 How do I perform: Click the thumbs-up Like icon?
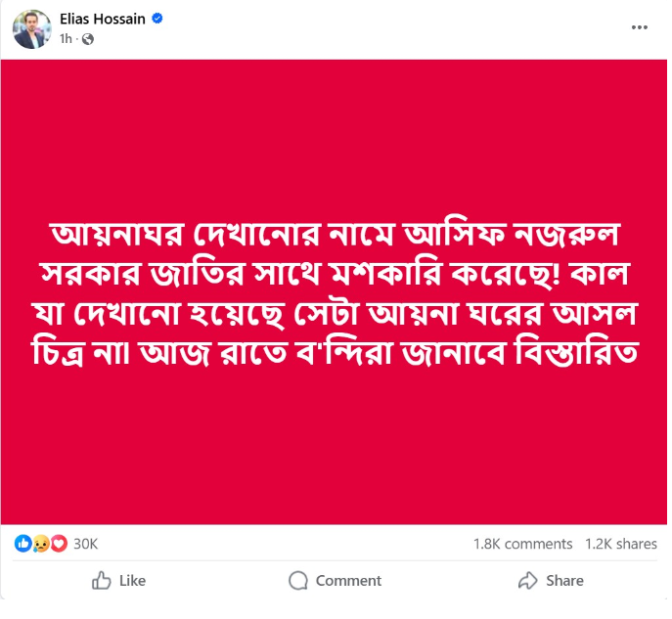tap(101, 581)
